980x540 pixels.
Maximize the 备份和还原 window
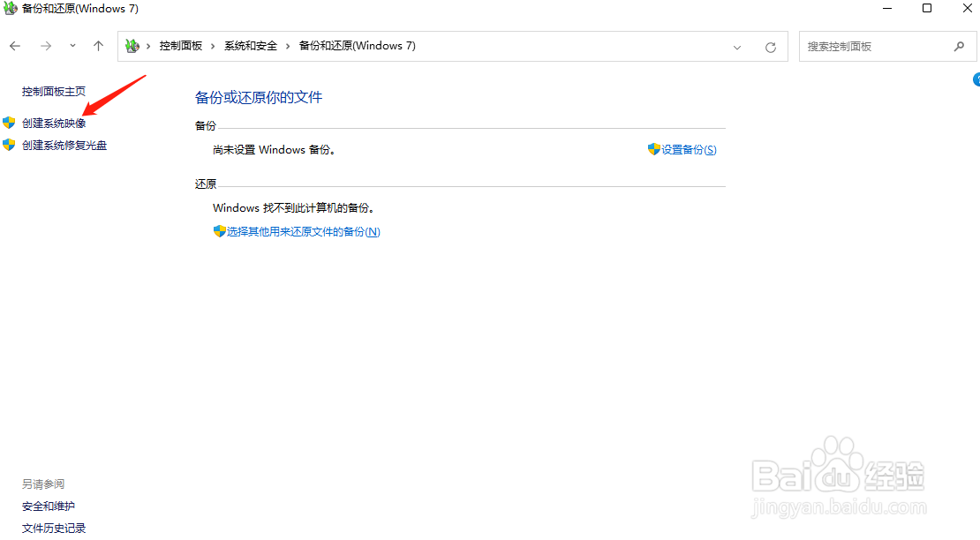click(927, 8)
